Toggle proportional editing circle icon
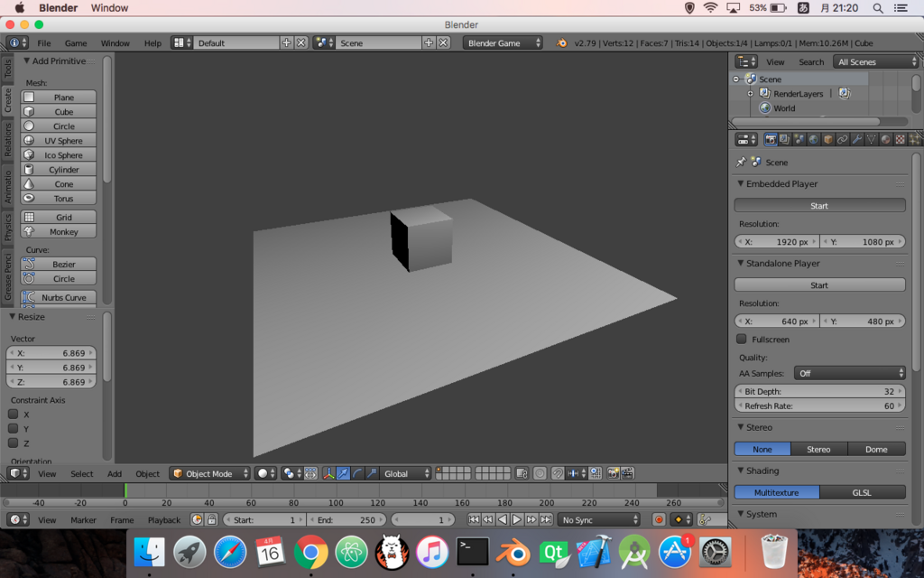This screenshot has width=924, height=578. coord(540,473)
